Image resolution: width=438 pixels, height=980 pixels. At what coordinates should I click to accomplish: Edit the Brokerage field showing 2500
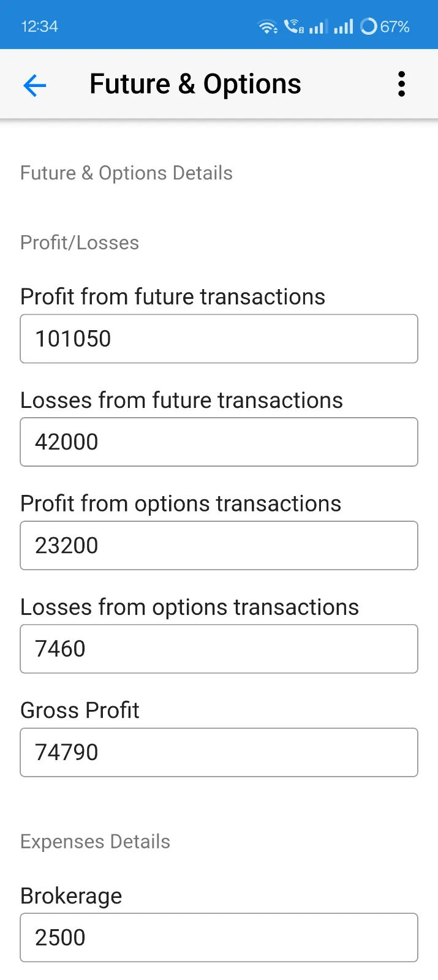[219, 937]
